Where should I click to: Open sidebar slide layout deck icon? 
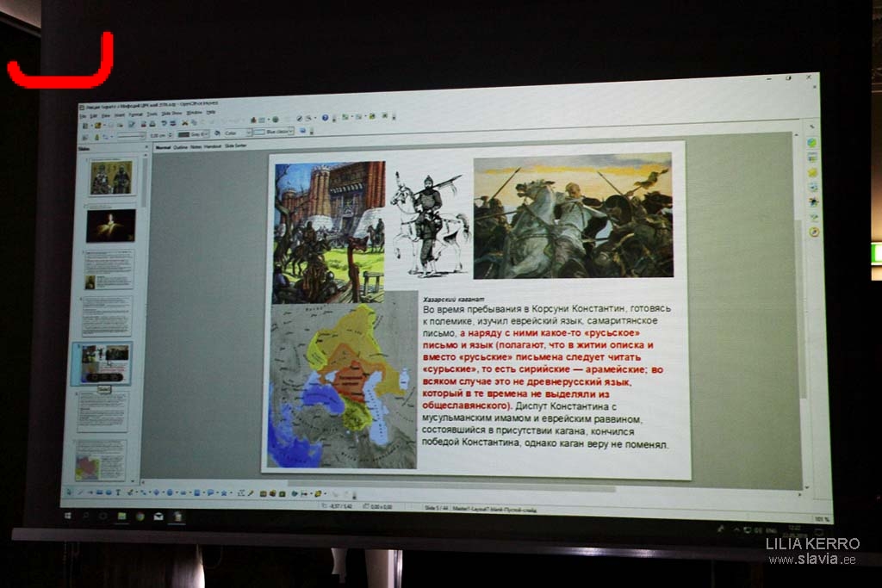click(x=812, y=158)
